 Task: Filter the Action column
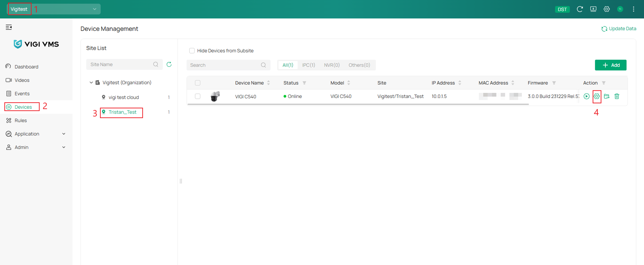click(604, 83)
